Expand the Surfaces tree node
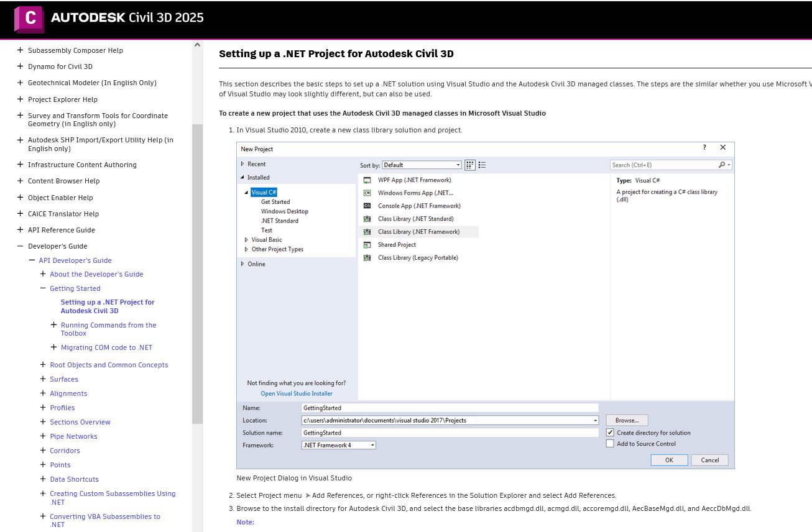812x532 pixels. click(x=43, y=378)
